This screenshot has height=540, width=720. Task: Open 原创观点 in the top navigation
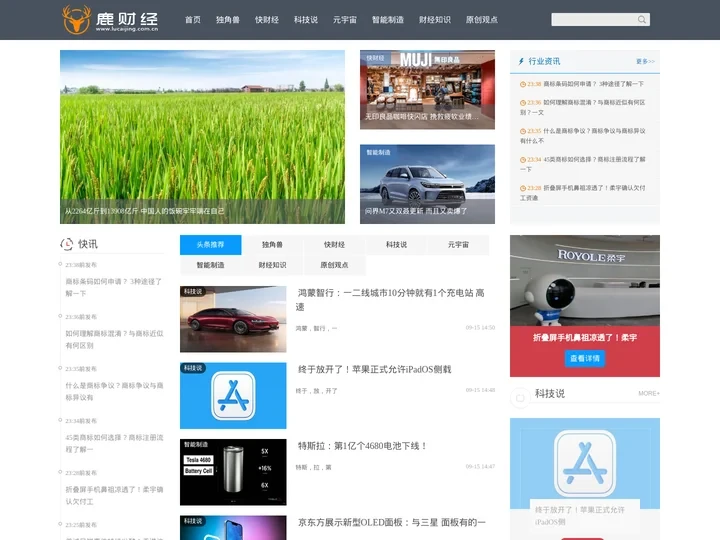[x=482, y=20]
